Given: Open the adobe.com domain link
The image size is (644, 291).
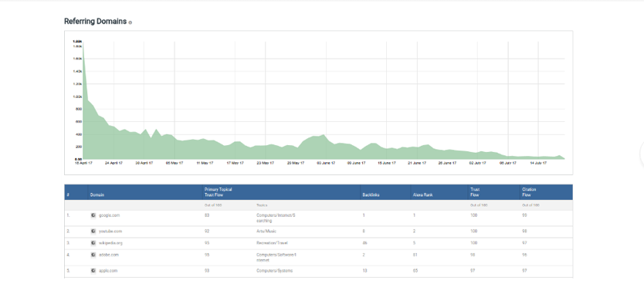Looking at the screenshot, I should coord(108,255).
